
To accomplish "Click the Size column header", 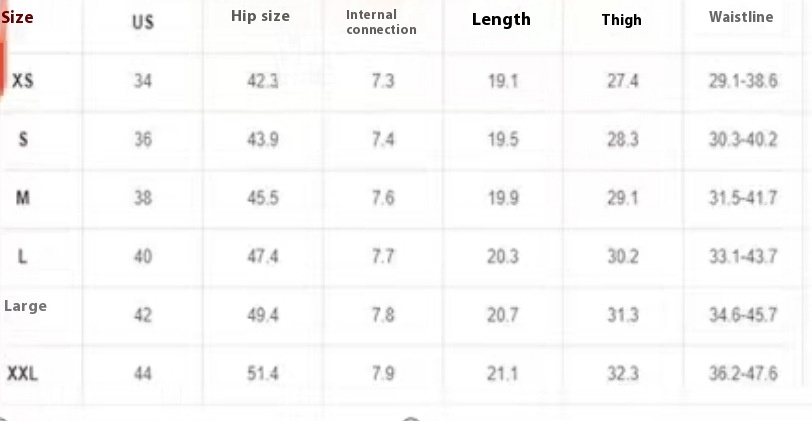I will click(18, 17).
